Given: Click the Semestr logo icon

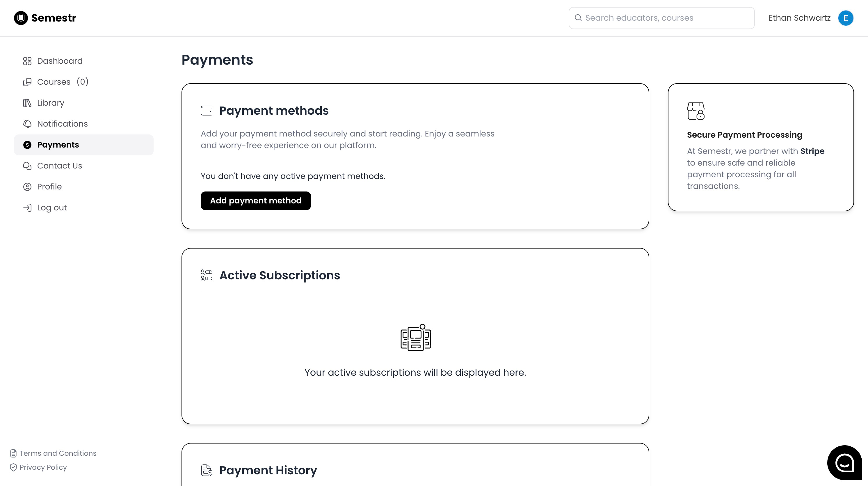Looking at the screenshot, I should 21,18.
